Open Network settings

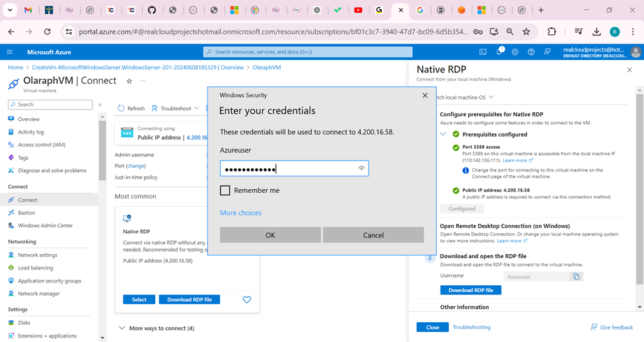tap(38, 255)
